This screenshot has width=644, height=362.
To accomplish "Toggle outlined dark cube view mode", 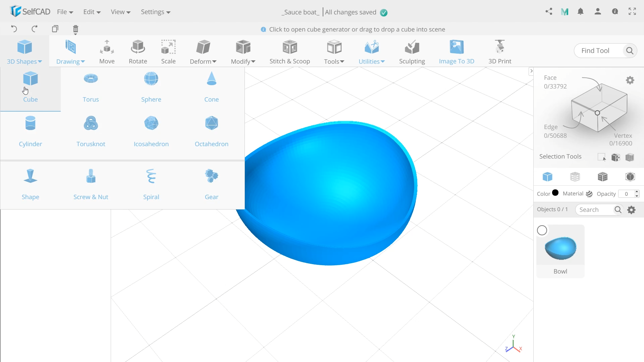I will pyautogui.click(x=630, y=177).
